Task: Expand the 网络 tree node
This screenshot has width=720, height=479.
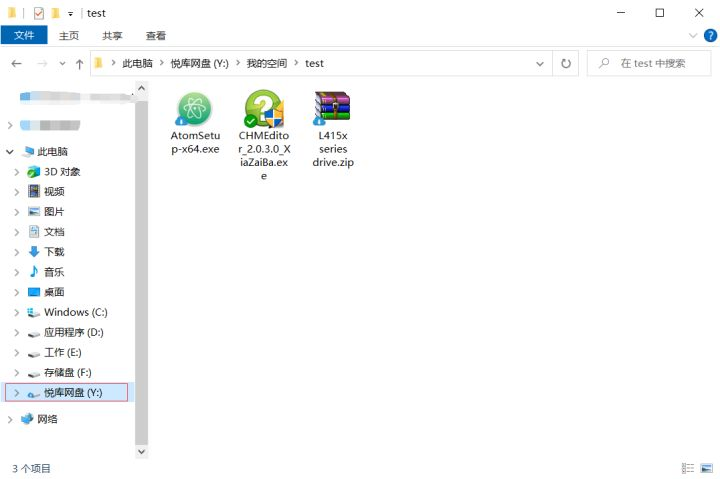Action: pos(10,419)
